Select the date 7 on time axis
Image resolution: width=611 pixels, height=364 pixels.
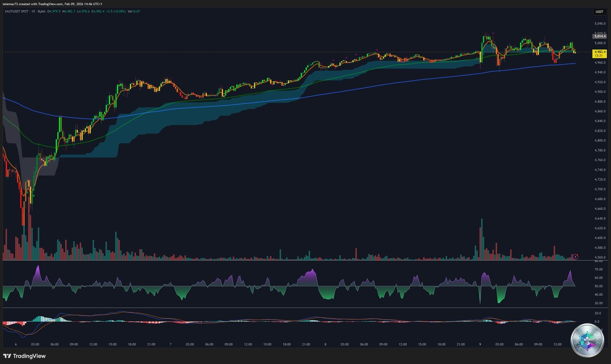coord(170,344)
